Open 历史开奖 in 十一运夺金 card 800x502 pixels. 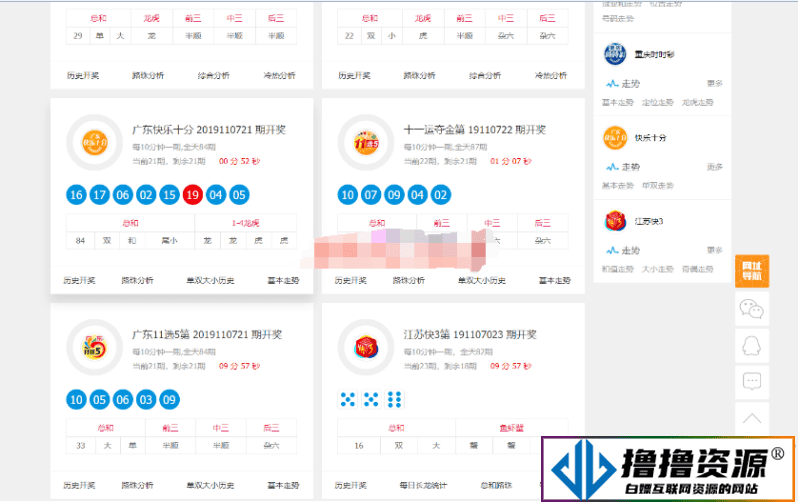pos(351,281)
